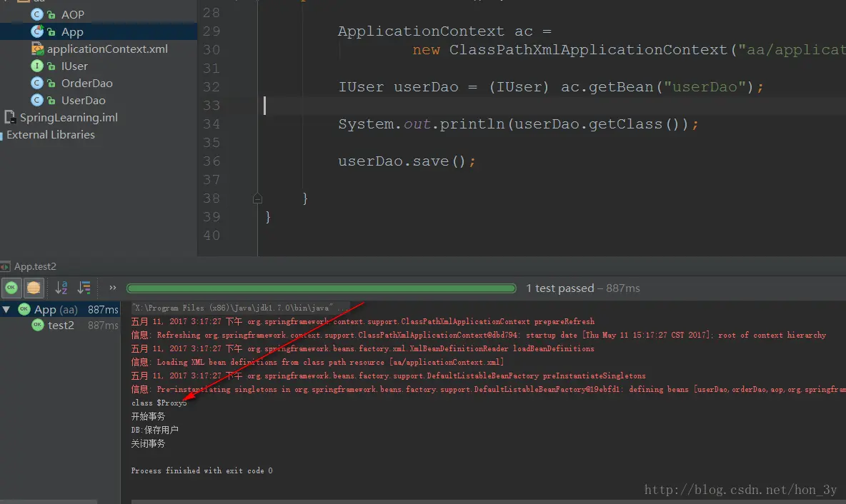The image size is (846, 504).
Task: Click the class icon beside OrderDao
Action: point(36,83)
